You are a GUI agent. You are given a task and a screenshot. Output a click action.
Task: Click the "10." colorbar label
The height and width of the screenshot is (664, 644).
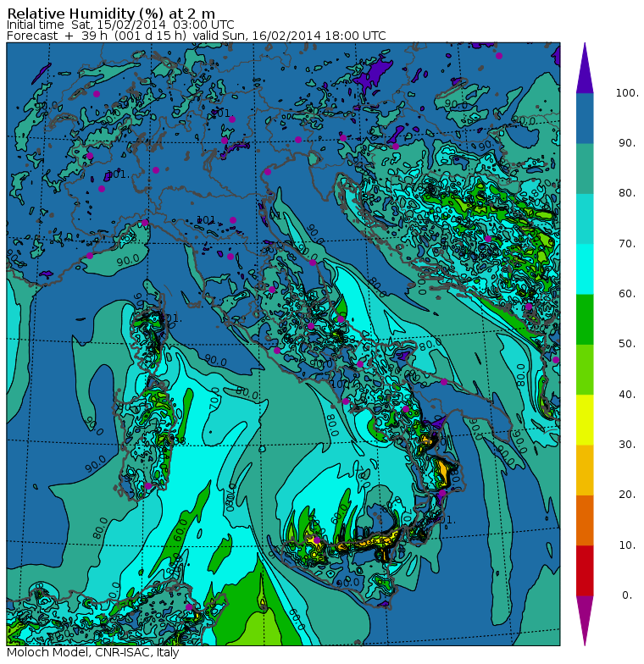tap(627, 545)
